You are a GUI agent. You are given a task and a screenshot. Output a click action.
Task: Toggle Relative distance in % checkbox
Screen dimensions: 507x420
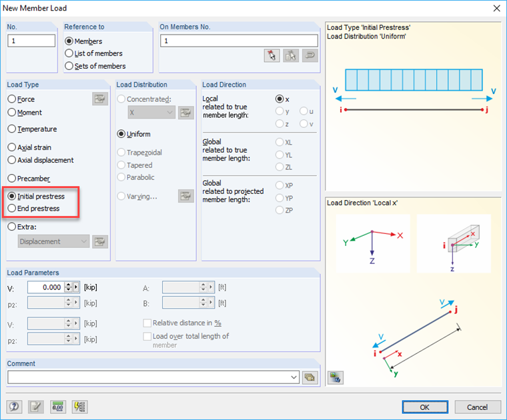tap(147, 323)
